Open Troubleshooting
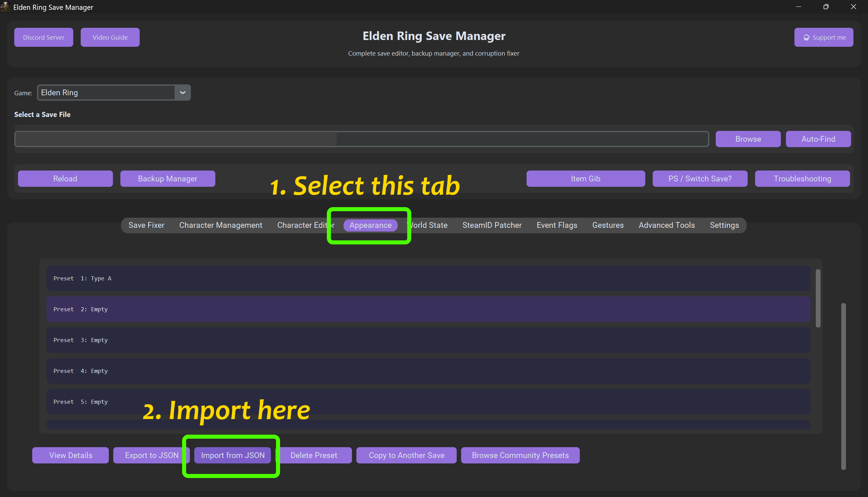868x497 pixels. 802,179
